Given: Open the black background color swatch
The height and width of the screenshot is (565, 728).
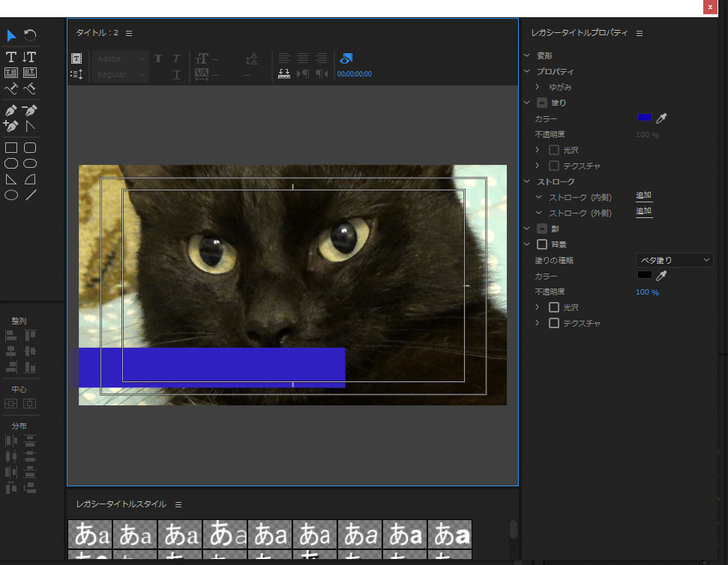Looking at the screenshot, I should (x=645, y=274).
